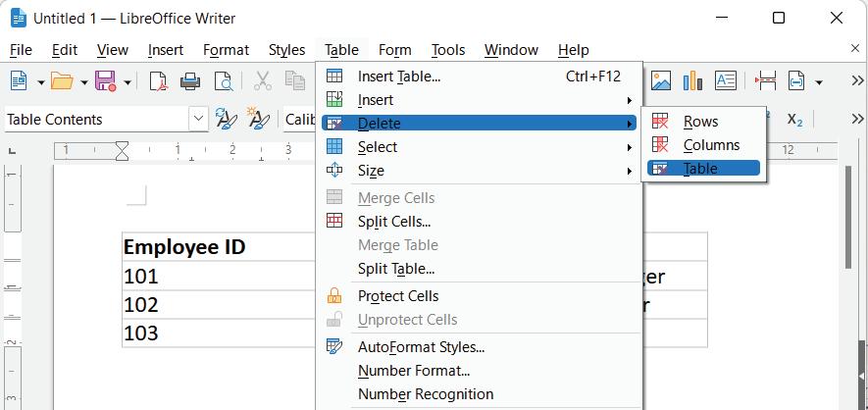
Task: Click the Print icon in toolbar
Action: [190, 81]
